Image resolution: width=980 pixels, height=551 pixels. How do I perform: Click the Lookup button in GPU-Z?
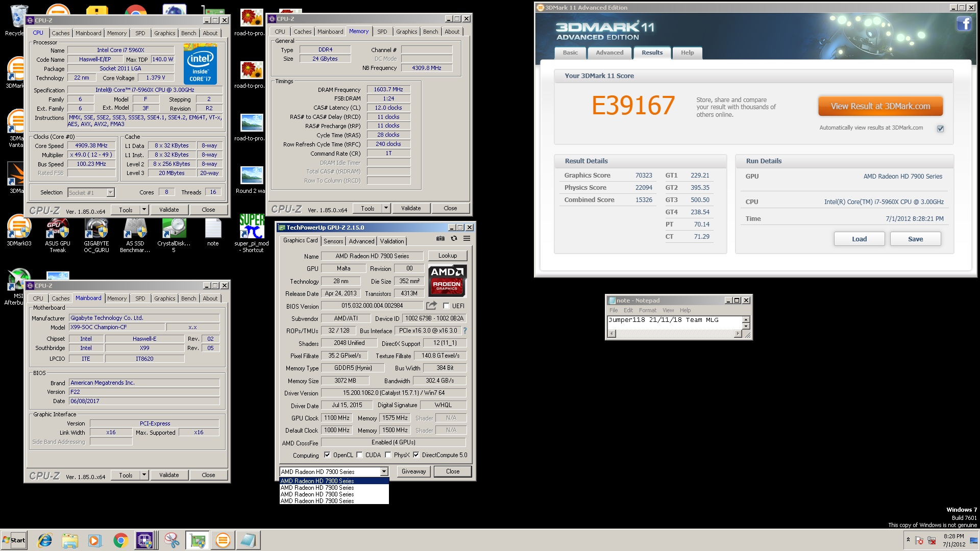(448, 256)
